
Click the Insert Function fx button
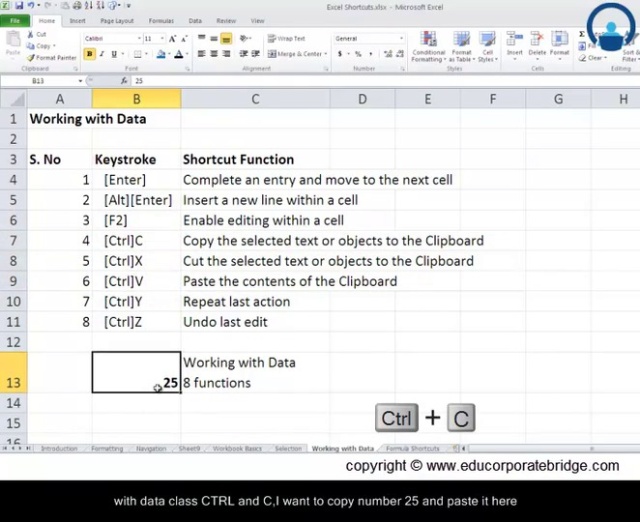pyautogui.click(x=124, y=81)
